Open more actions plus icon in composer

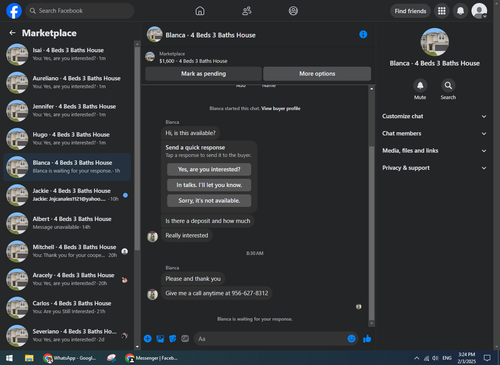pos(148,339)
